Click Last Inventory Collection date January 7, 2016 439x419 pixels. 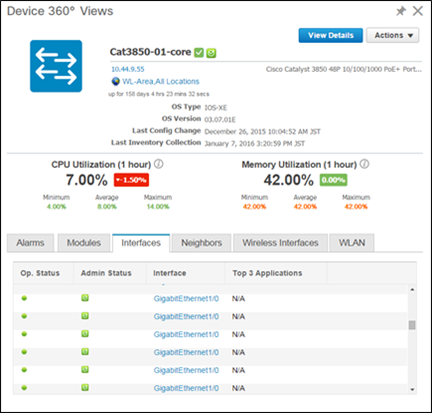pos(255,144)
